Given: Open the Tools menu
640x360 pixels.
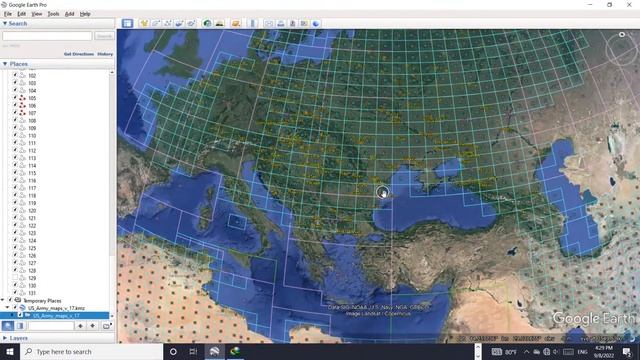Looking at the screenshot, I should coord(53,14).
